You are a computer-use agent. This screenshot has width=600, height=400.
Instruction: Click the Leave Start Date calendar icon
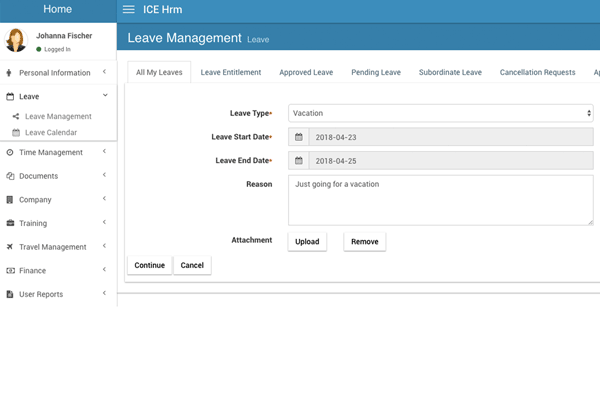[298, 136]
